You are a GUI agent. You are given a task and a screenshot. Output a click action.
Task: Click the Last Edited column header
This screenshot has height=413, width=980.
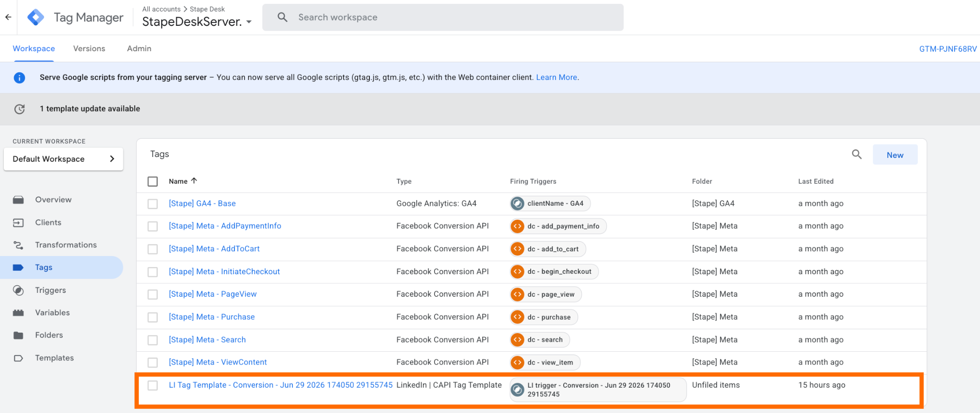coord(815,181)
